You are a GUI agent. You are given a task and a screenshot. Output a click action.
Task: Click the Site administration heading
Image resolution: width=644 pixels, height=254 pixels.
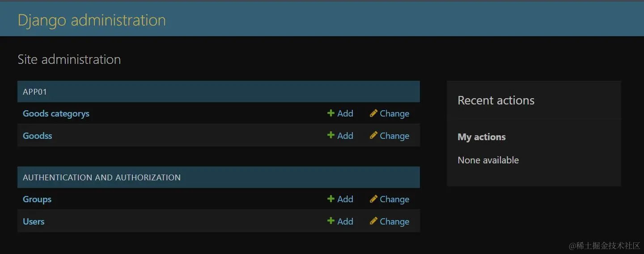click(x=69, y=59)
